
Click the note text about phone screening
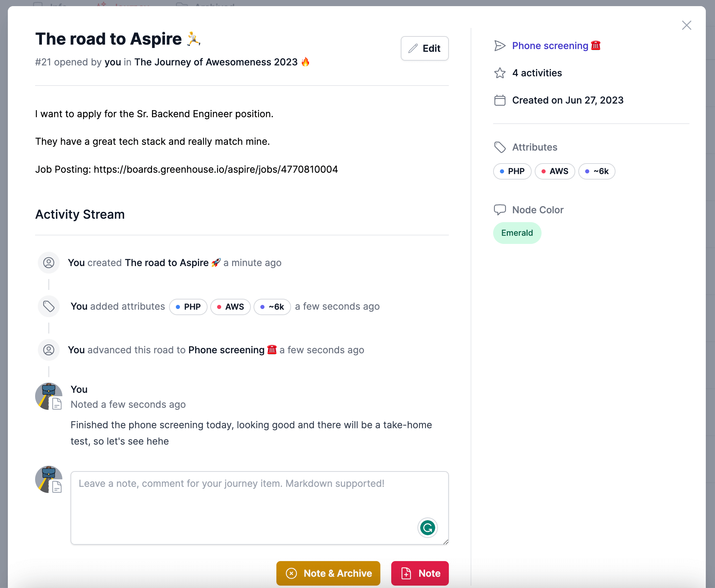pos(251,433)
